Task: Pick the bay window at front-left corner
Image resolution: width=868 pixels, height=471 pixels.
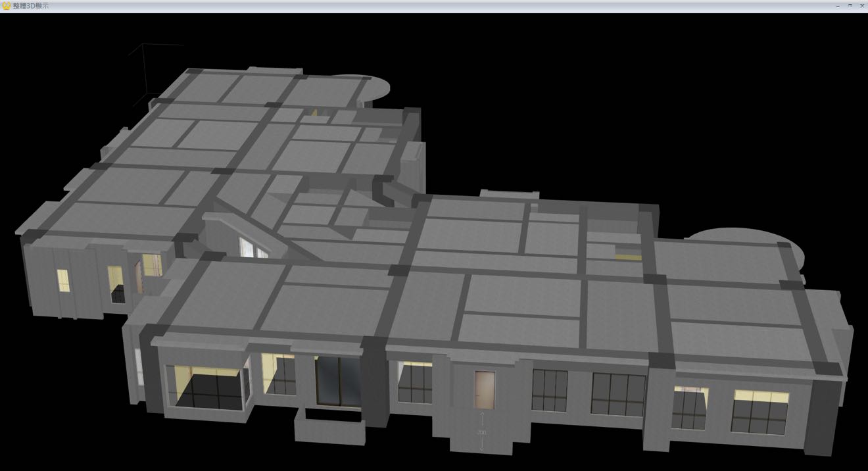Action: (x=205, y=388)
